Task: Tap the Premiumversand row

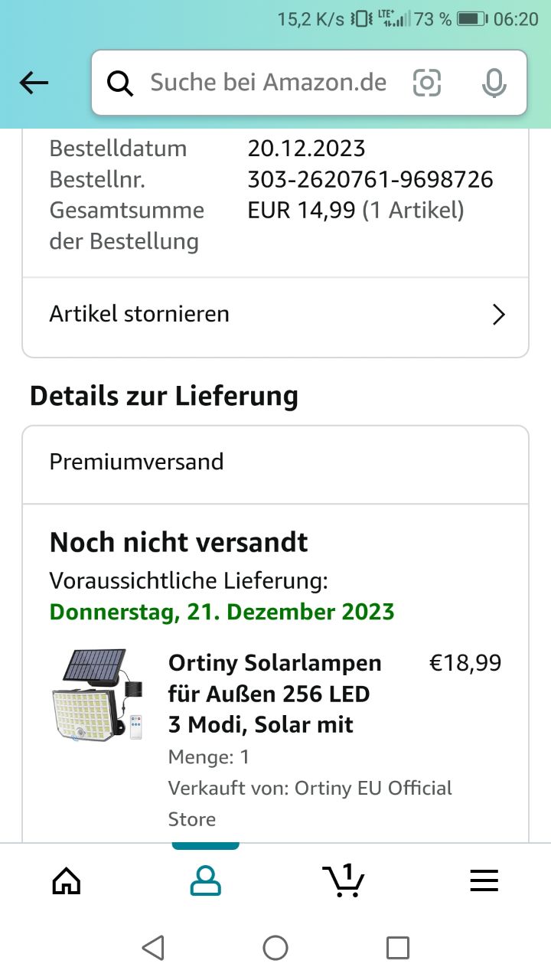Action: [x=275, y=462]
